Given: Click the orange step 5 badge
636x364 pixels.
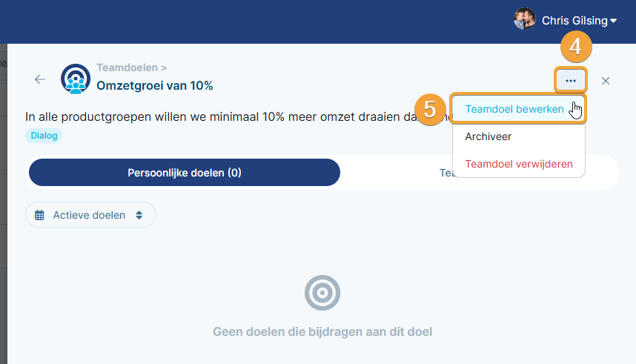Looking at the screenshot, I should point(430,110).
